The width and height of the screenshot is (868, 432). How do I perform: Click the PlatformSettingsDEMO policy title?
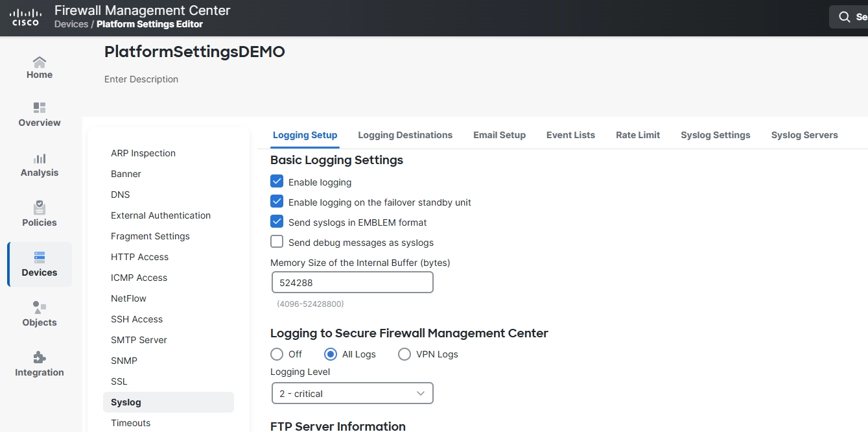(x=194, y=52)
